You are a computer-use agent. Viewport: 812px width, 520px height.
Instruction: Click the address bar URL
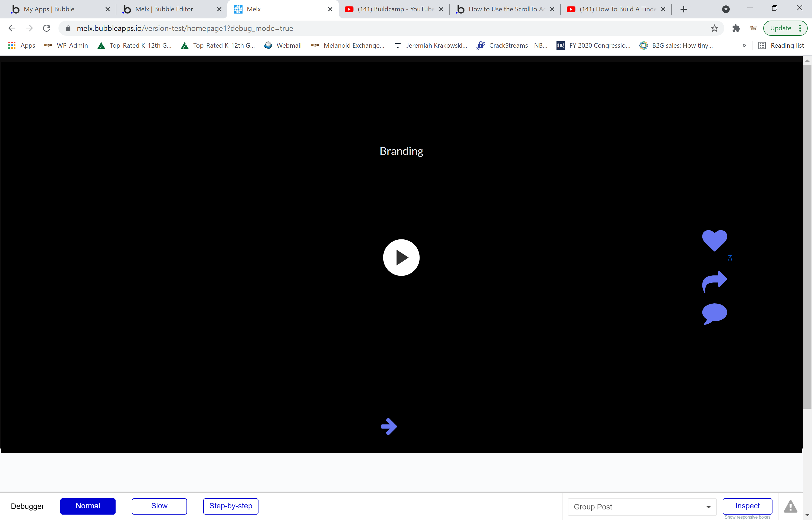coord(185,28)
